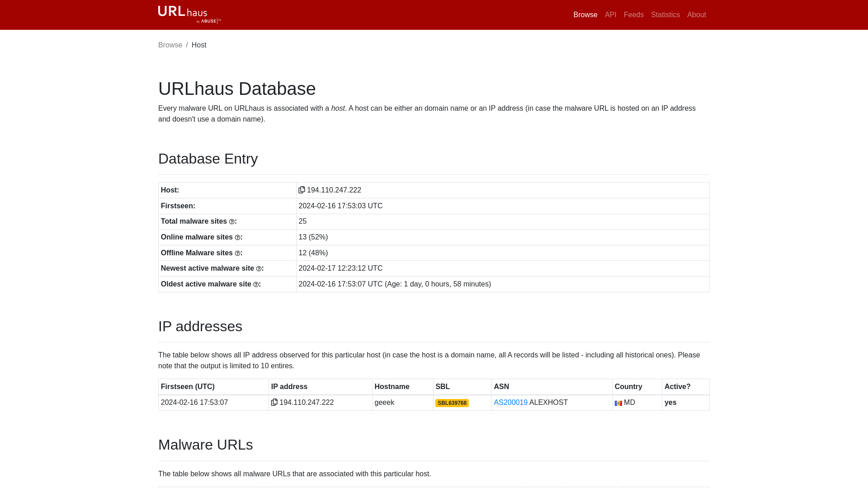The width and height of the screenshot is (868, 488).
Task: Click the Moldova flag icon
Action: click(x=618, y=403)
